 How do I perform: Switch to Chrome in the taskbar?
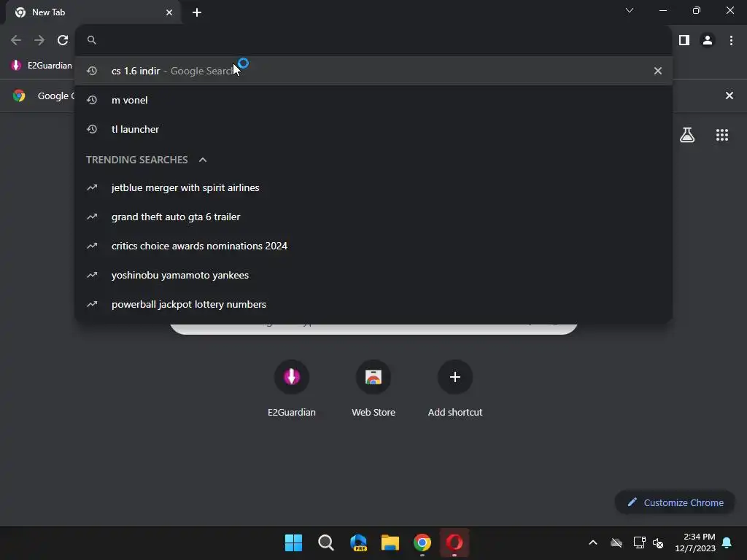(x=422, y=542)
